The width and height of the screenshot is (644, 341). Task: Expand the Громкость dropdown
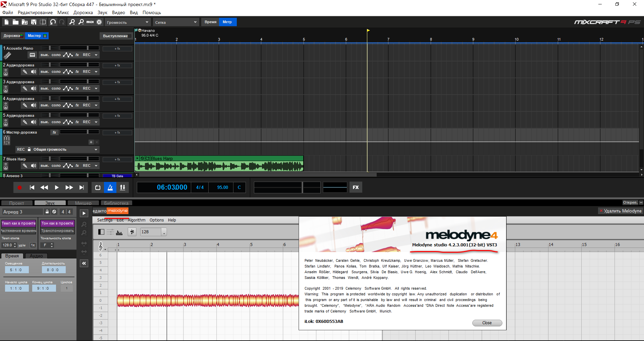(127, 22)
